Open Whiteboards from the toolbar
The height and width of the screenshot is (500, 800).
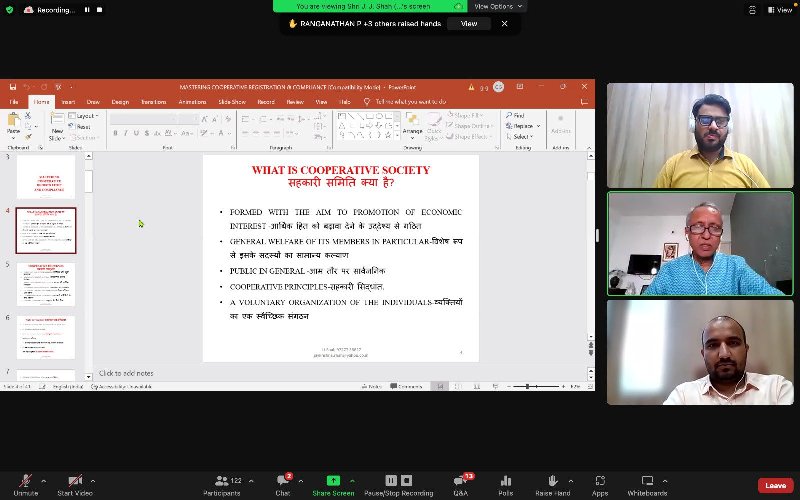coord(647,481)
